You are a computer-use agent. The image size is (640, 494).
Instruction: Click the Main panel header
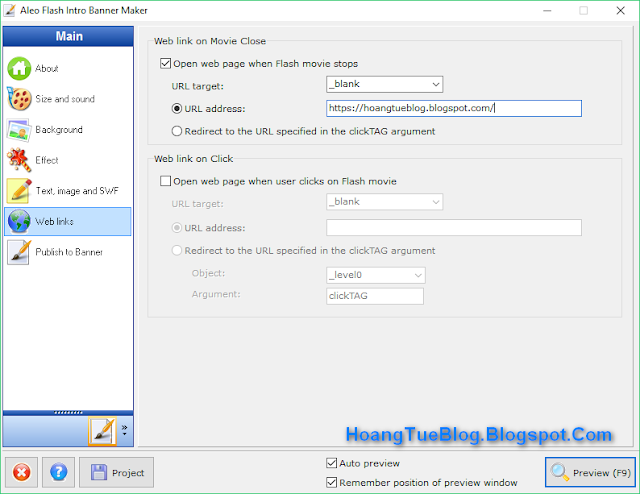coord(68,36)
